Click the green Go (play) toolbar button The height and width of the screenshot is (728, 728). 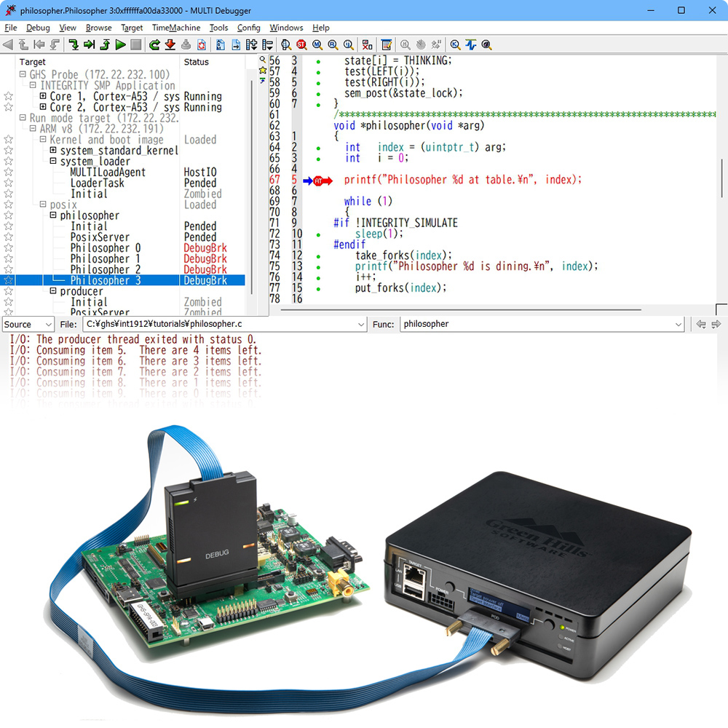click(120, 44)
